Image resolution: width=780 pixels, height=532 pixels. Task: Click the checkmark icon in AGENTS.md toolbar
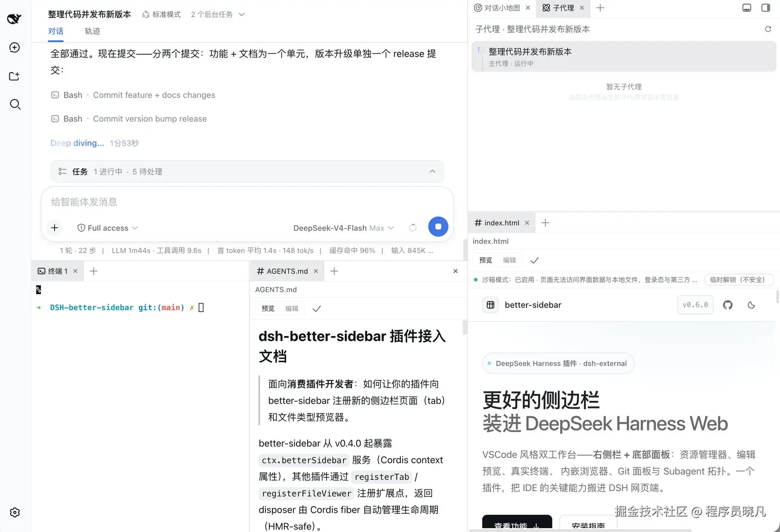[316, 309]
